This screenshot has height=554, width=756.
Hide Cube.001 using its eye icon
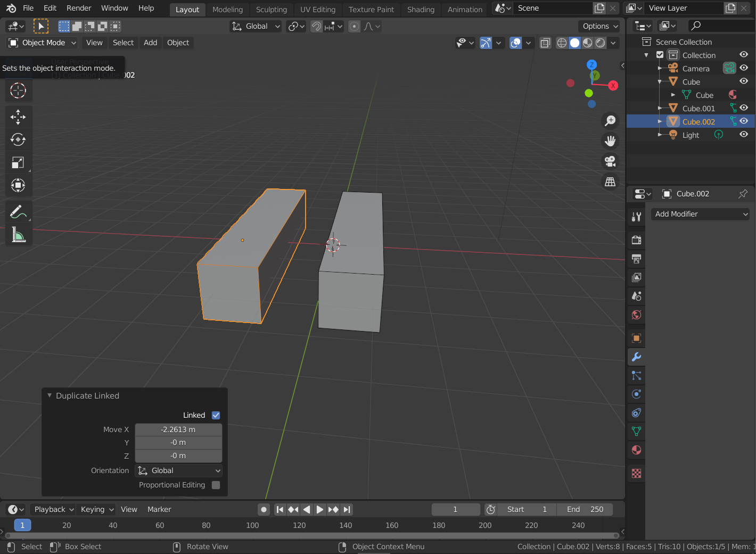pyautogui.click(x=744, y=108)
